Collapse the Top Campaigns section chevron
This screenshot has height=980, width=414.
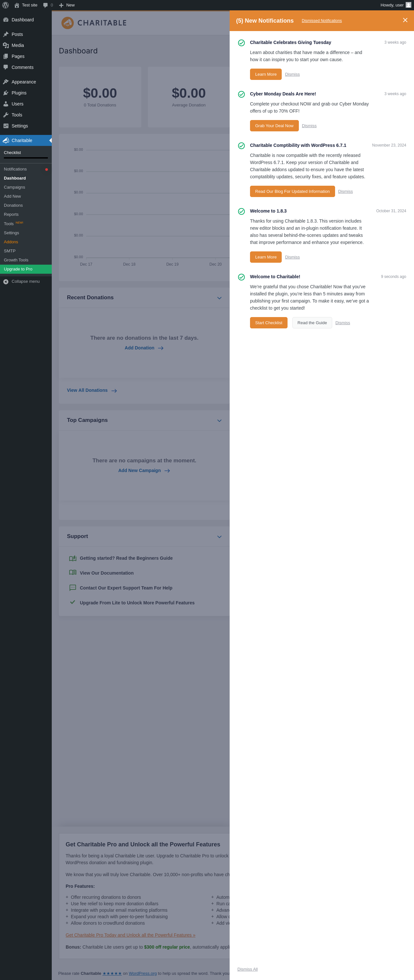pyautogui.click(x=219, y=420)
